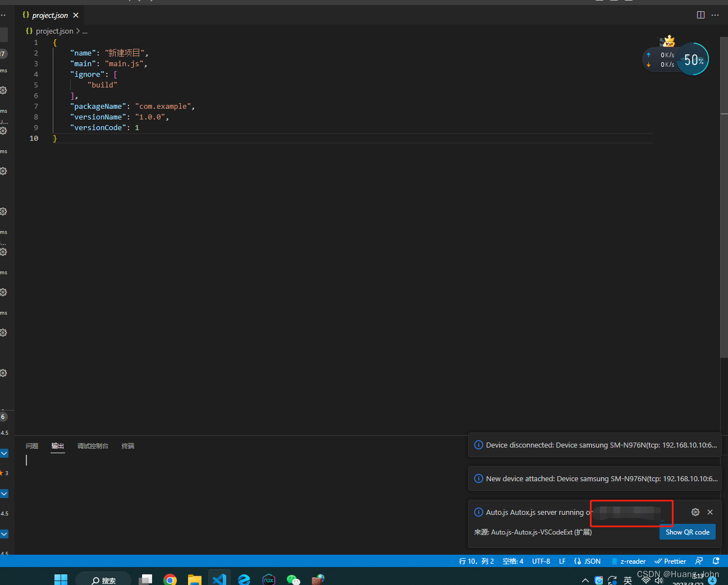
Task: Dismiss the Auto.js server notification
Action: (710, 512)
